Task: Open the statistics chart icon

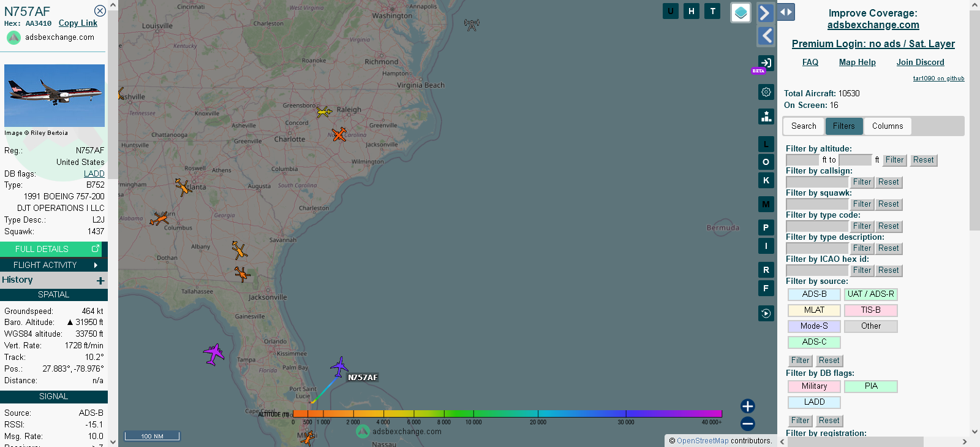Action: pos(766,117)
